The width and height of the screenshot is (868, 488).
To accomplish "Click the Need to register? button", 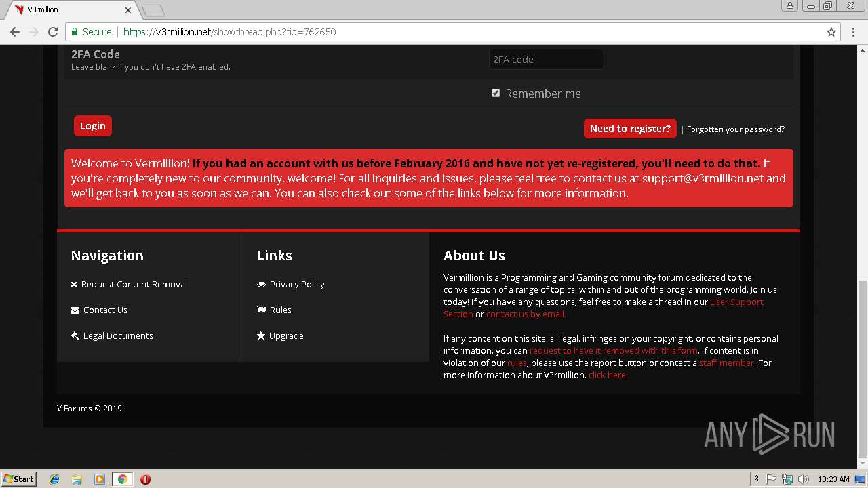I will (x=630, y=128).
